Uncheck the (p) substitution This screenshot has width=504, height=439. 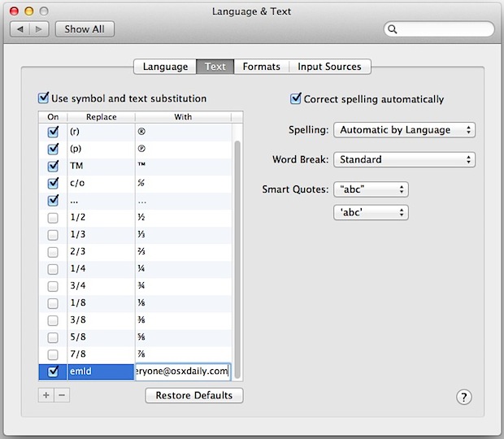[53, 149]
